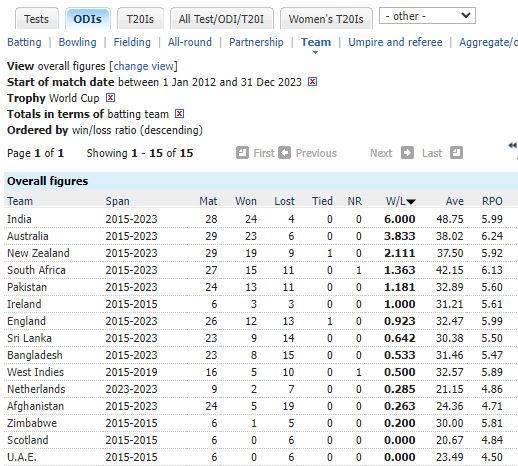Click the Previous page arrow icon
This screenshot has width=518, height=466.
pyautogui.click(x=284, y=153)
